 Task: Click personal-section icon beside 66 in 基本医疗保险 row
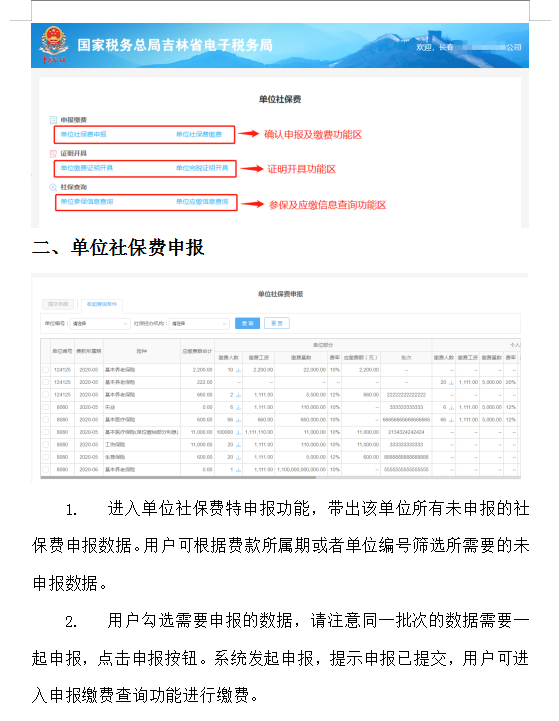(451, 419)
